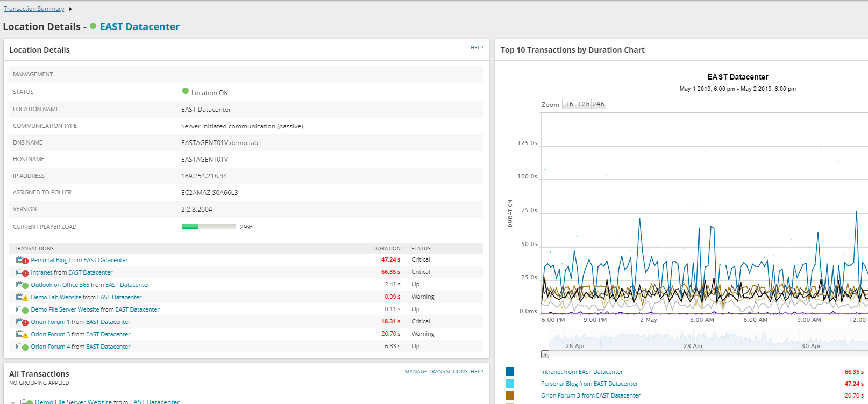
Task: Set chart zoom to 12h
Action: click(x=584, y=104)
